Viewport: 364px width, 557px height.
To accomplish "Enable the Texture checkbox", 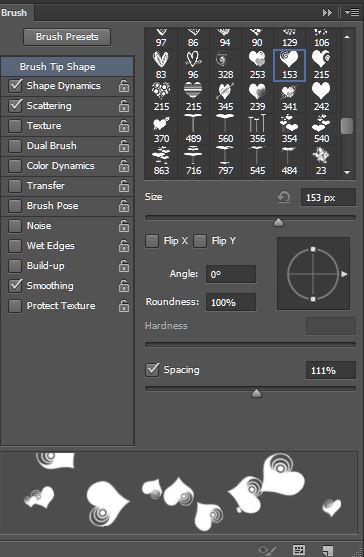I will [15, 126].
